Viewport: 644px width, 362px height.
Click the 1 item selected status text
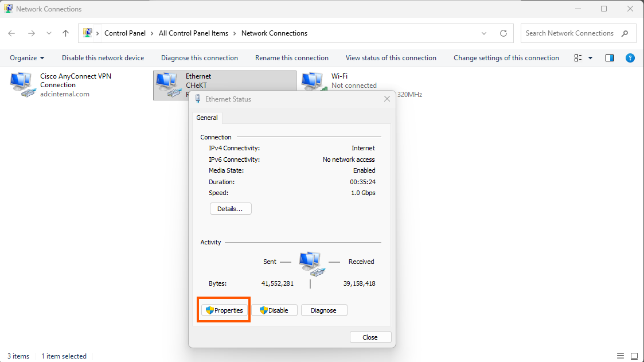64,356
